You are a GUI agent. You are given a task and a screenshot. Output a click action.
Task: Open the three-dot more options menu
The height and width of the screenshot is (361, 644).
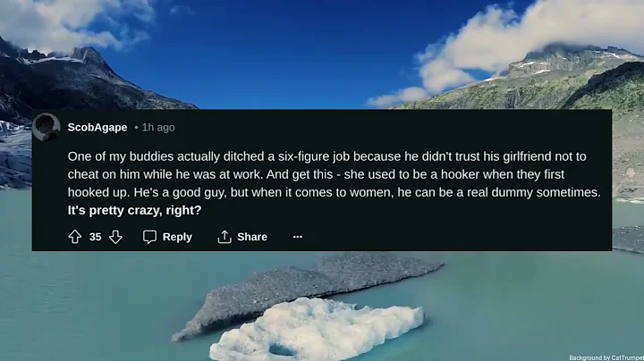(x=297, y=237)
